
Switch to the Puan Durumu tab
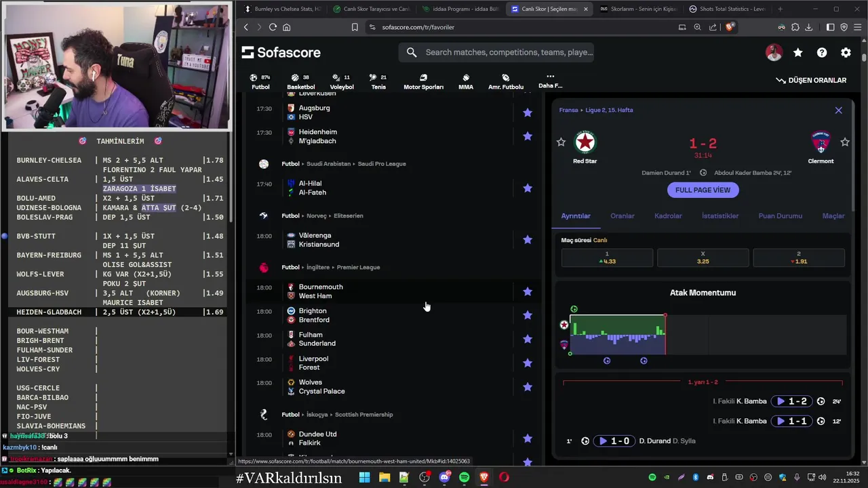coord(780,216)
